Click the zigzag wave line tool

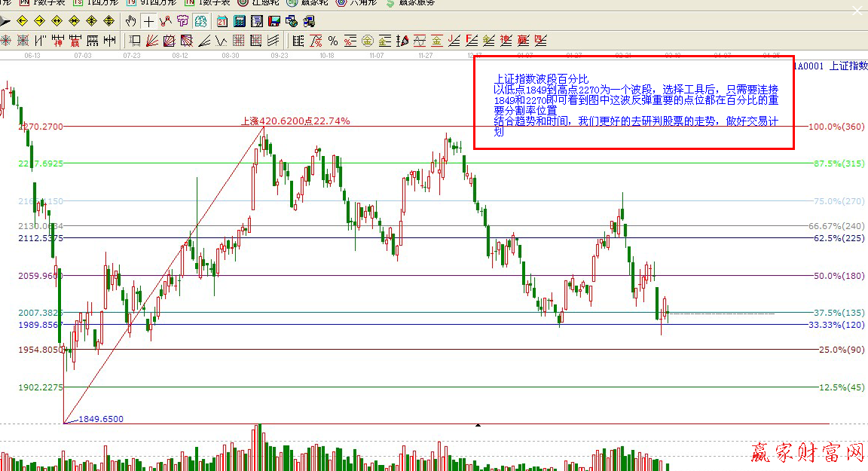pos(222,41)
